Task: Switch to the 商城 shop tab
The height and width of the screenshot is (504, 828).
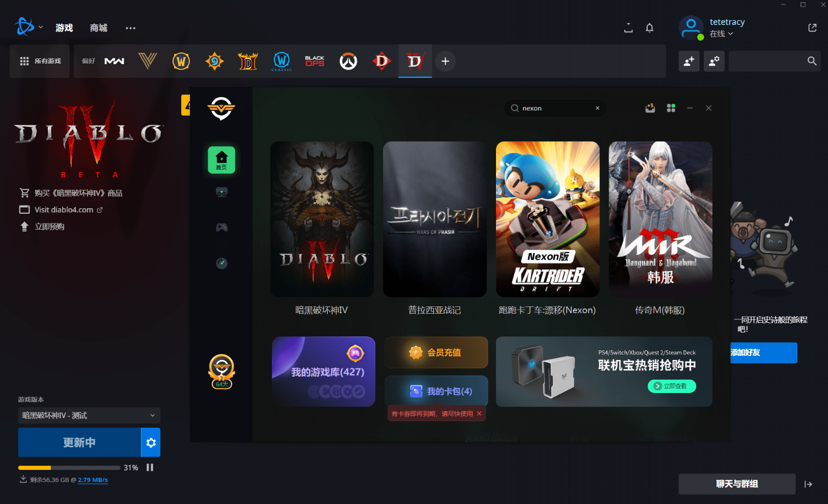Action: 98,28
